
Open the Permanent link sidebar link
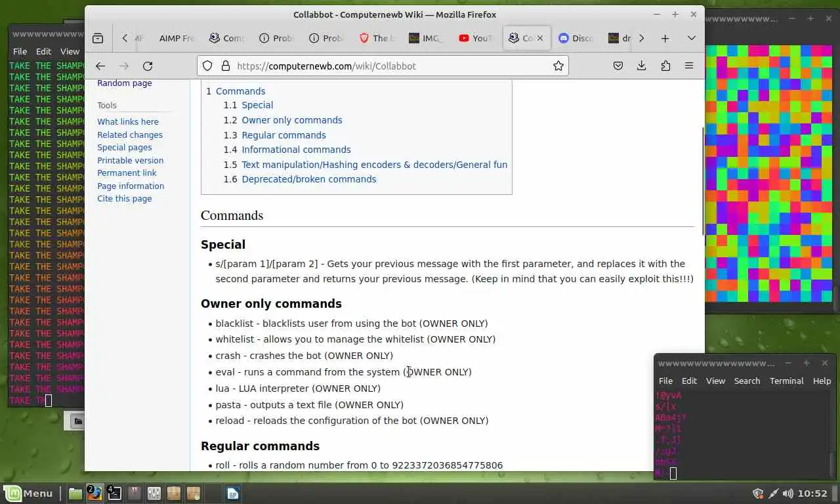pos(127,173)
